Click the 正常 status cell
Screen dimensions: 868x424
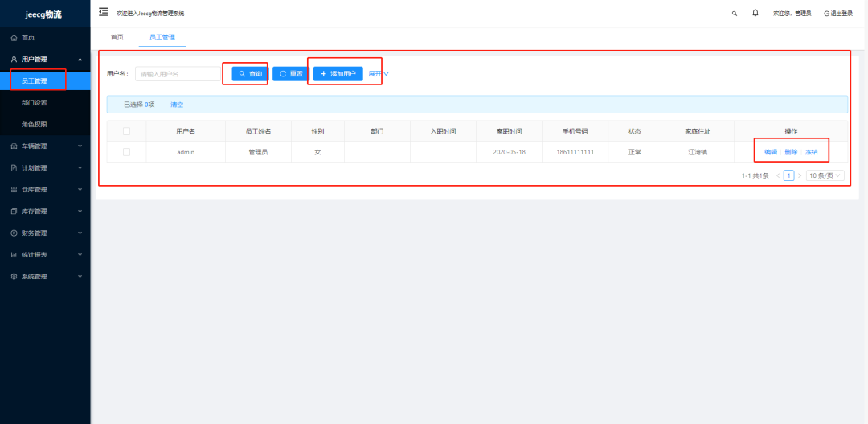[x=634, y=152]
